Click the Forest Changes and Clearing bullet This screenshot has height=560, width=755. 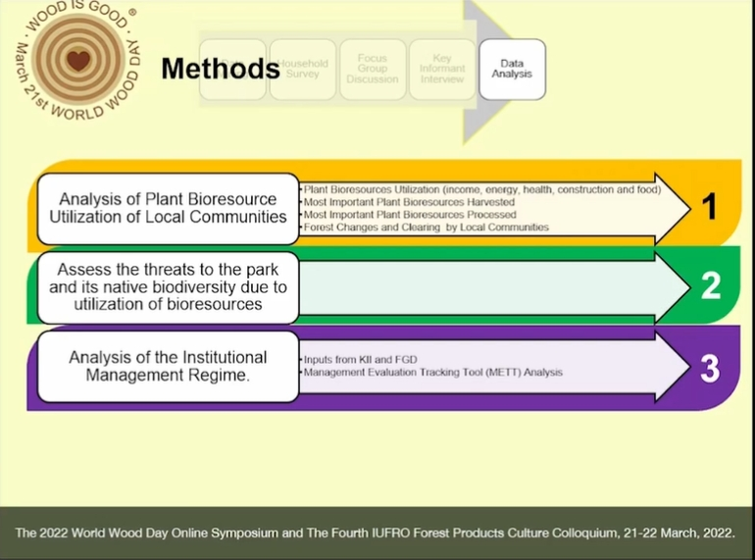[426, 227]
